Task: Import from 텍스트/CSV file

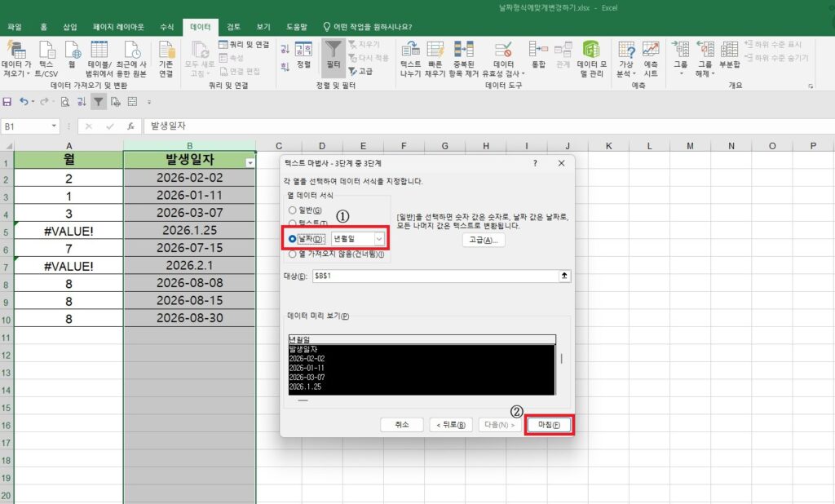Action: click(x=46, y=59)
